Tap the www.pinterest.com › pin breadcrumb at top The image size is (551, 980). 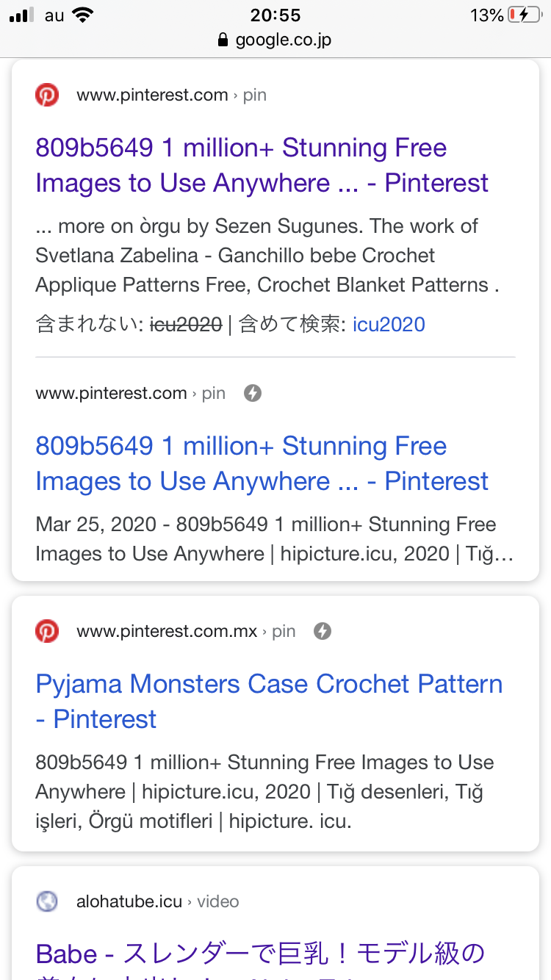171,95
